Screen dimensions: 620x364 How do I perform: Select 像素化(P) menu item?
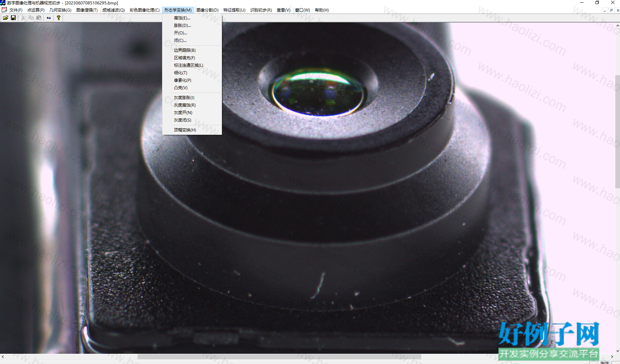point(192,80)
